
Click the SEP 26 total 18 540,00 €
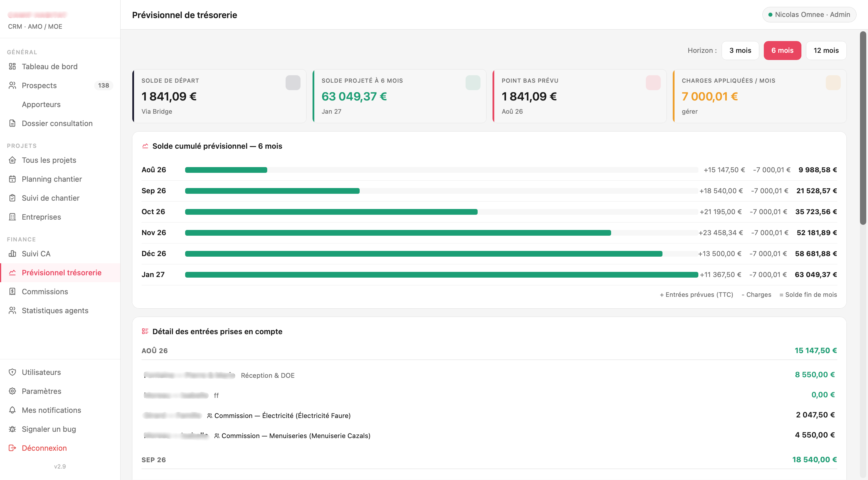pos(814,460)
